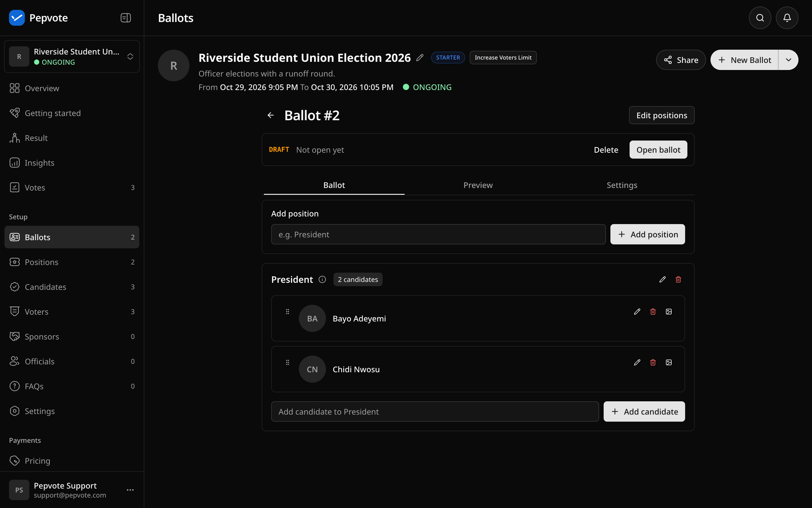Upload image for Bayo Adeyemi

pos(668,312)
